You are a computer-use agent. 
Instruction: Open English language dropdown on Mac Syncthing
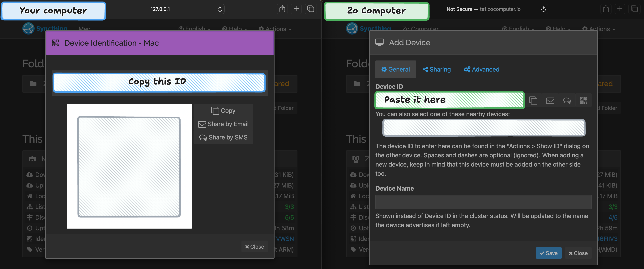point(194,29)
